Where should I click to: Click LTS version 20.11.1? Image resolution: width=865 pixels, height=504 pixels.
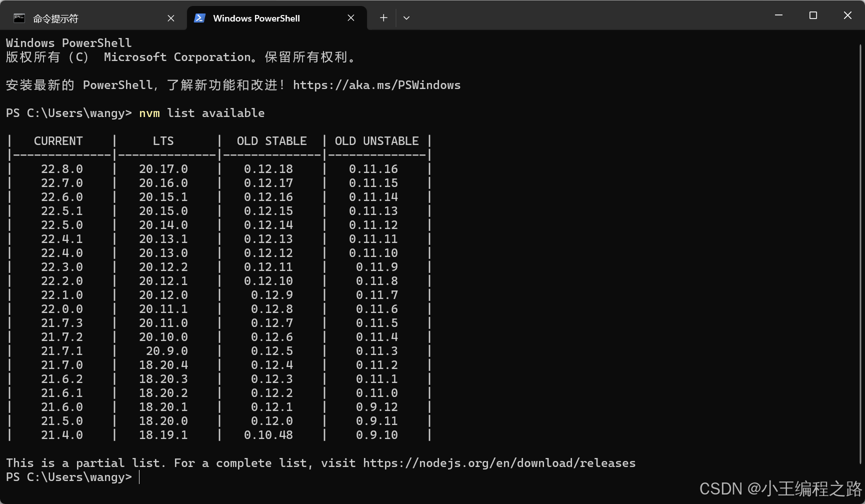pyautogui.click(x=163, y=309)
